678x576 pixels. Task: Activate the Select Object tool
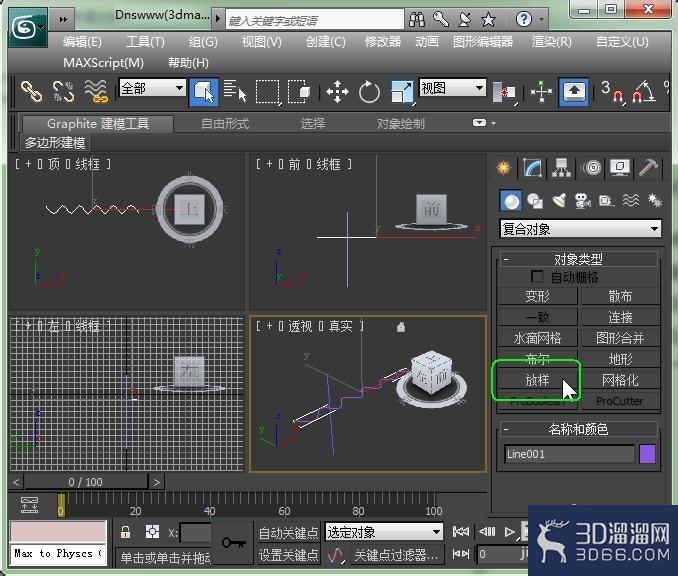pyautogui.click(x=204, y=92)
